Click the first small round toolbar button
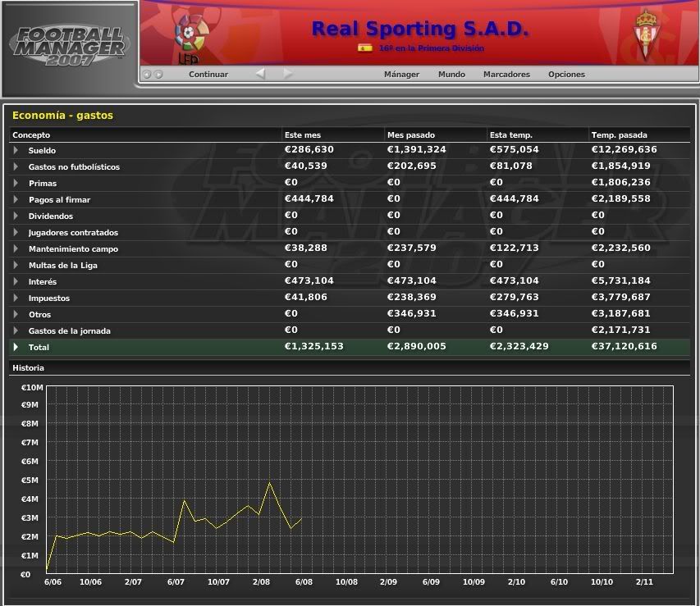700x606 pixels. point(147,75)
